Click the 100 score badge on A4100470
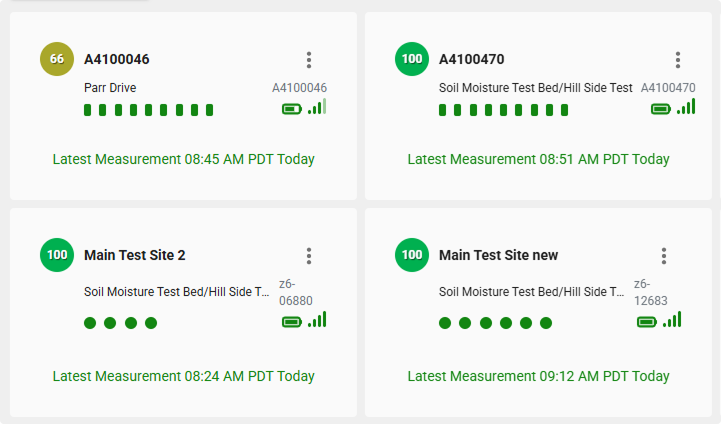Image resolution: width=721 pixels, height=424 pixels. click(x=412, y=59)
